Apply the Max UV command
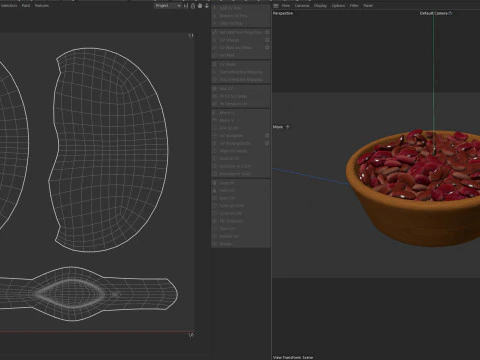Screen dimensions: 480x360 pos(241,89)
